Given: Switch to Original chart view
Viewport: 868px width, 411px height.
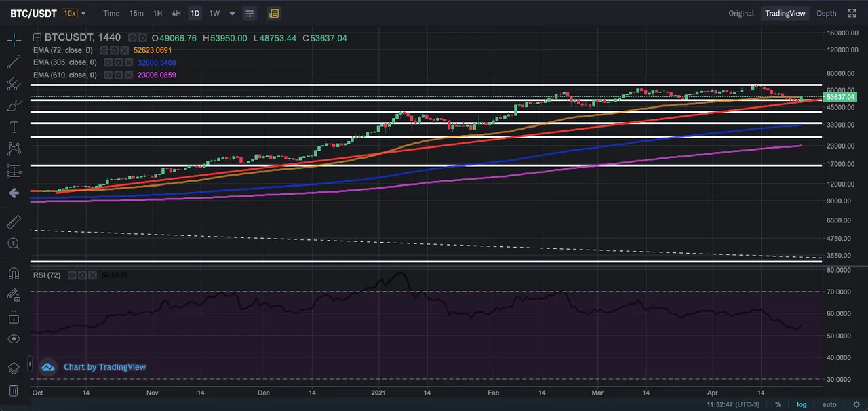Looking at the screenshot, I should (741, 14).
